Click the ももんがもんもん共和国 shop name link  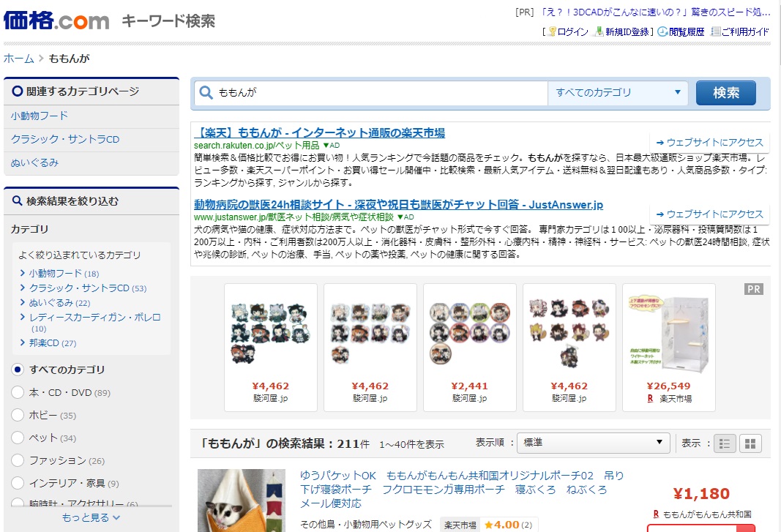[707, 514]
